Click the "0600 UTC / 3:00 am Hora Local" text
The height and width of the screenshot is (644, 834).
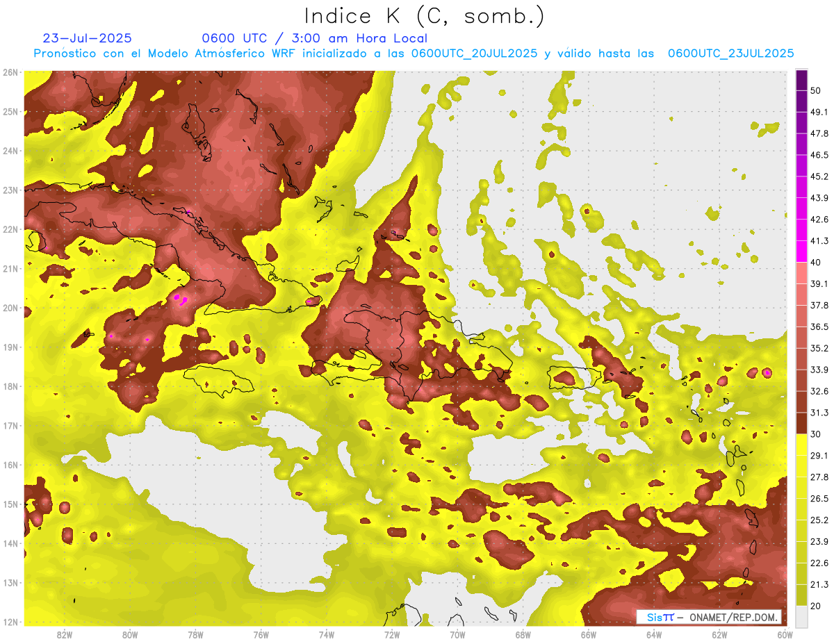314,38
